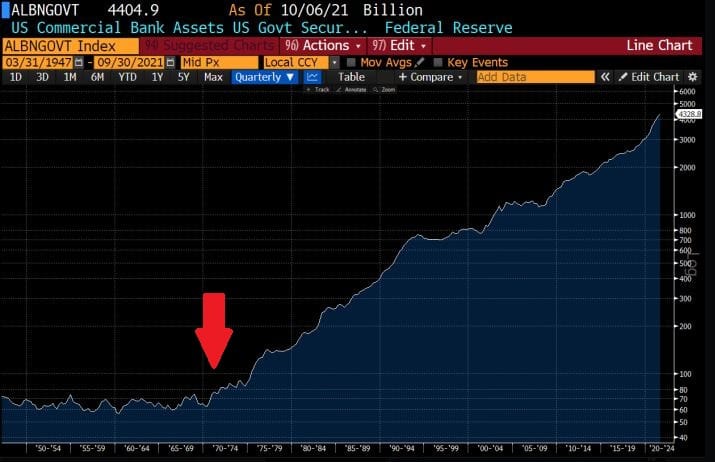
Task: Click the 6000 y-axis label
Action: 688,91
